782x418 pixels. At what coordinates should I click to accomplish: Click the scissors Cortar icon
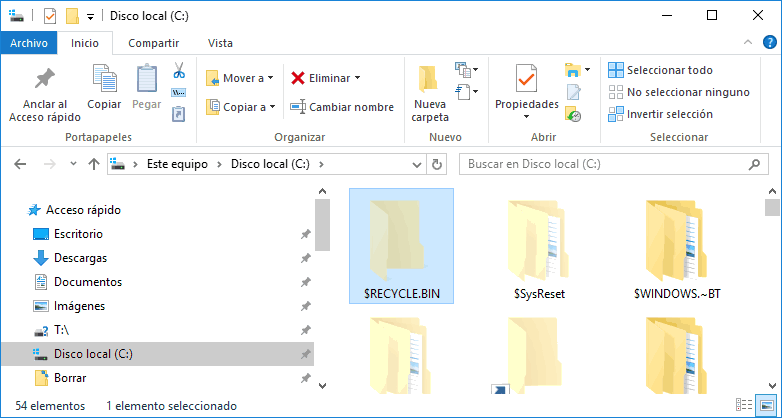tap(179, 71)
